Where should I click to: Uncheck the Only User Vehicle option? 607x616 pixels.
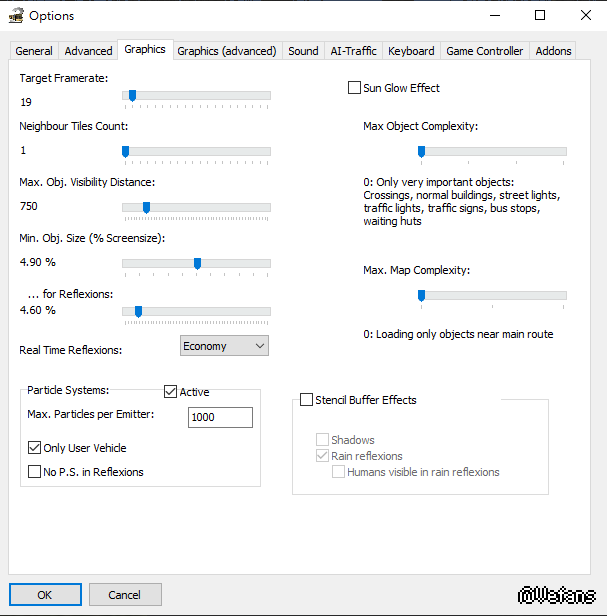coord(35,448)
